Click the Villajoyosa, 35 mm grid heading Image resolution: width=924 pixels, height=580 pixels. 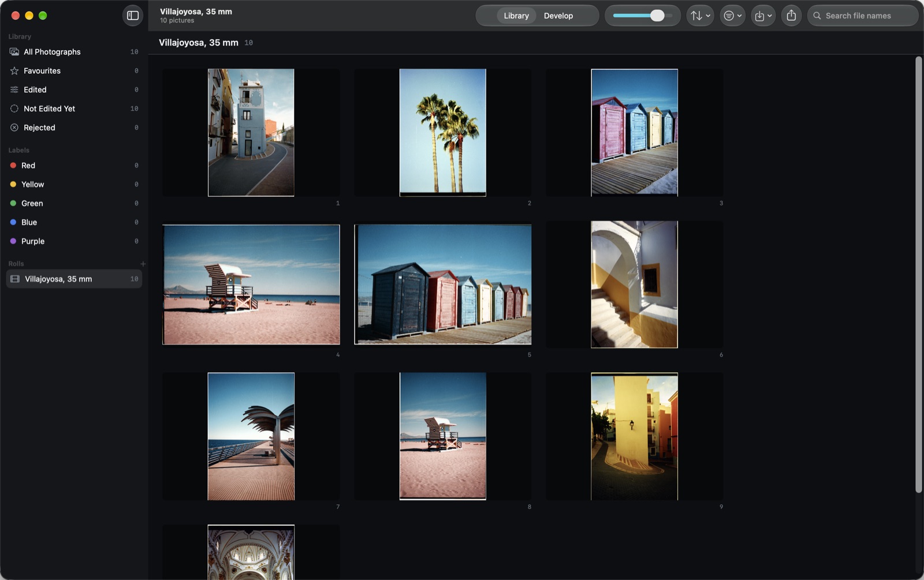tap(199, 43)
